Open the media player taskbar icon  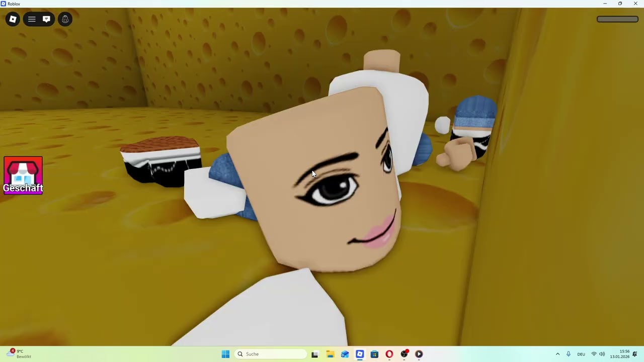tap(419, 354)
